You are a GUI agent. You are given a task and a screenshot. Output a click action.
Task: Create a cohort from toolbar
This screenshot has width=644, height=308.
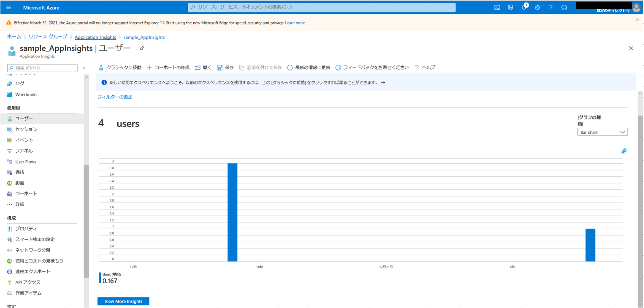[168, 68]
